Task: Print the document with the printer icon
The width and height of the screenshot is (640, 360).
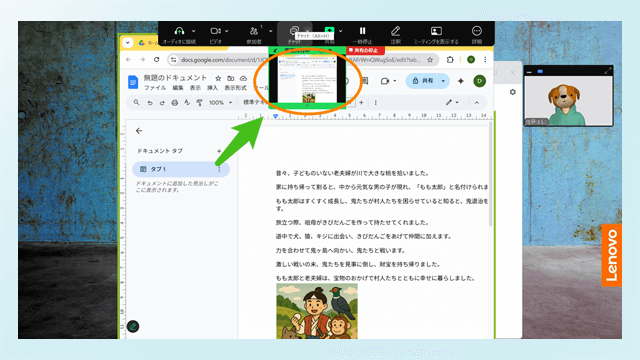Action: [175, 102]
